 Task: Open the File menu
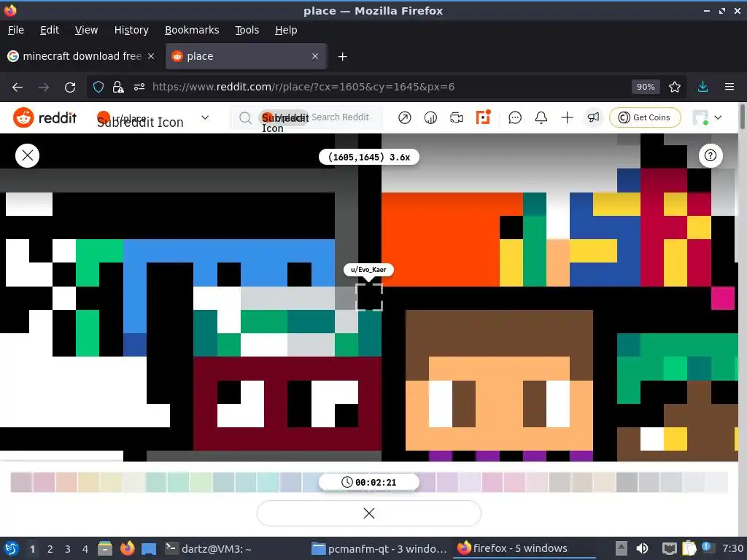tap(16, 30)
